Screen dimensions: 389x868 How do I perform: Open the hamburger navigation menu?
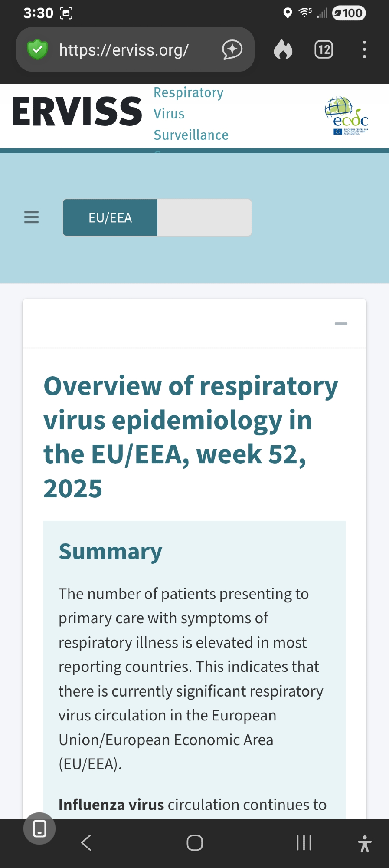[31, 217]
